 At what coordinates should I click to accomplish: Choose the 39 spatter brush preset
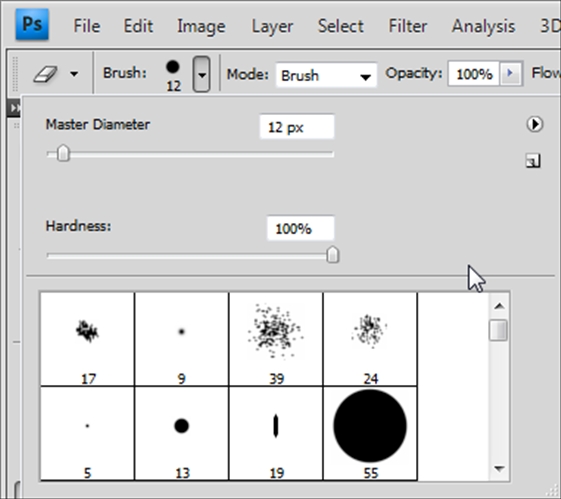pyautogui.click(x=276, y=339)
